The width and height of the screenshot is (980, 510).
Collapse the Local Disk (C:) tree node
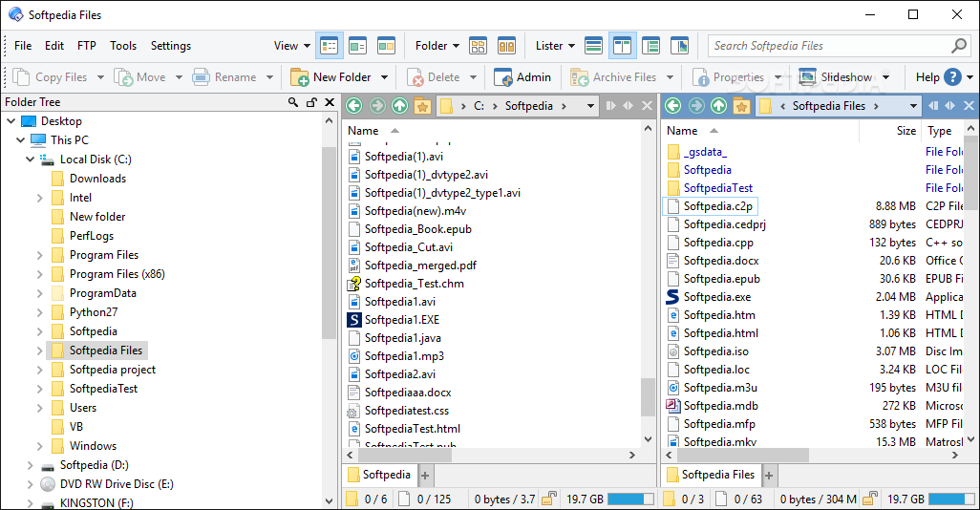[x=30, y=159]
